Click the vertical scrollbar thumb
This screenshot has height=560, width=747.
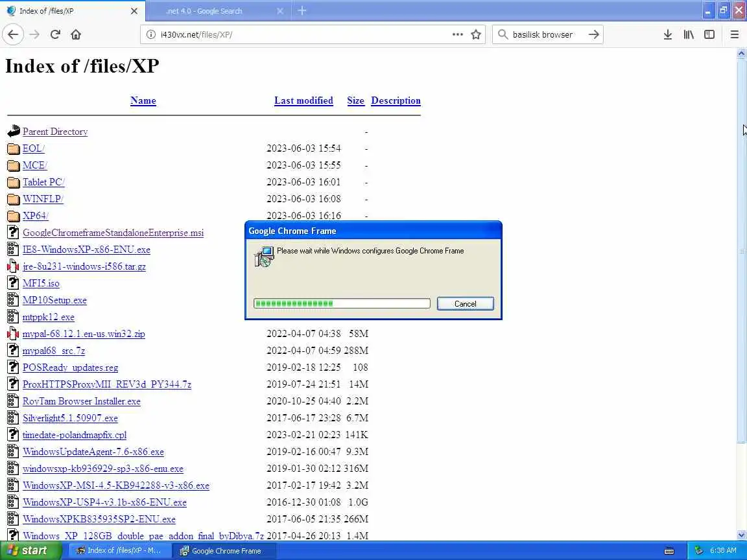click(741, 251)
